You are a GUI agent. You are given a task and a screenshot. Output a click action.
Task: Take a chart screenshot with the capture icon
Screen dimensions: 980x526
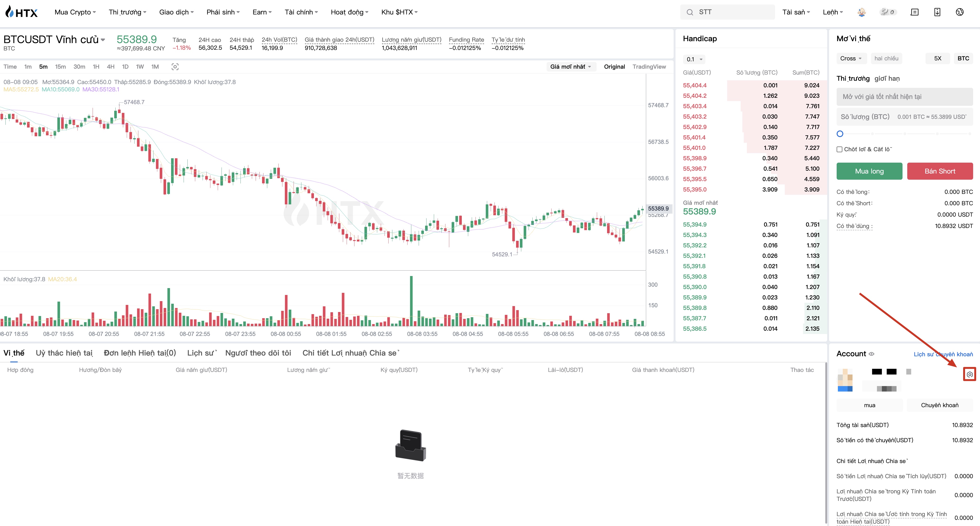pyautogui.click(x=175, y=67)
